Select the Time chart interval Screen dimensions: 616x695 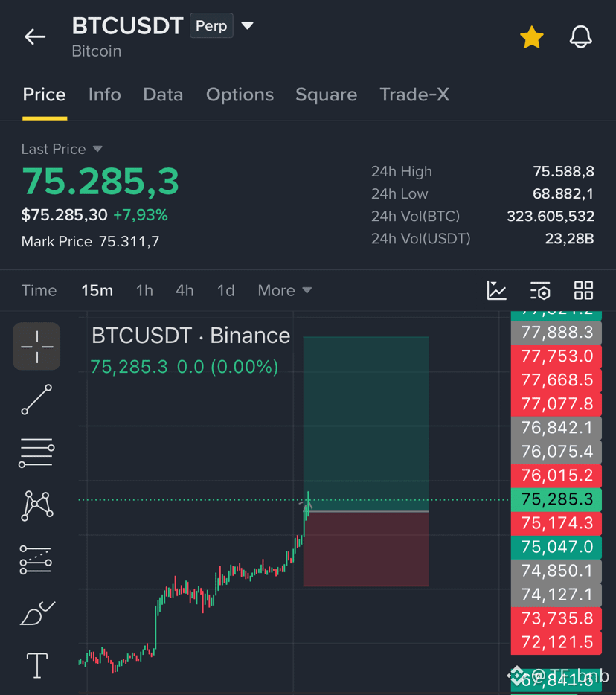pyautogui.click(x=39, y=291)
